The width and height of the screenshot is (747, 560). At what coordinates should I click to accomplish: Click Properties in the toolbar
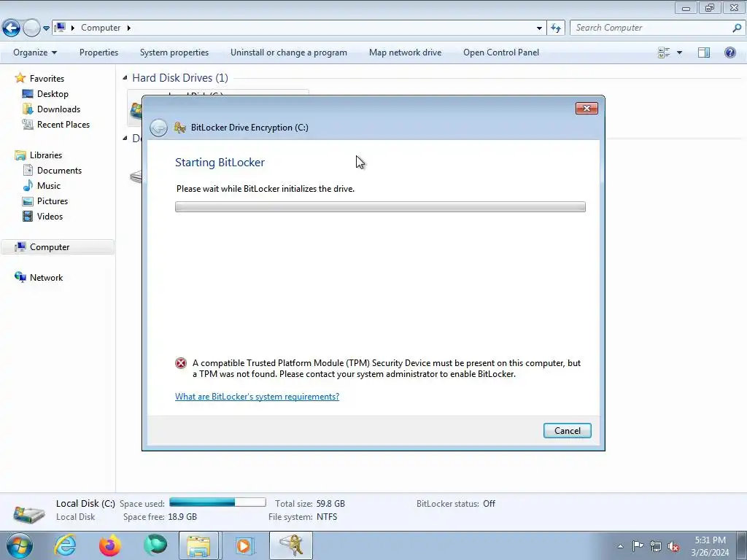coord(98,52)
